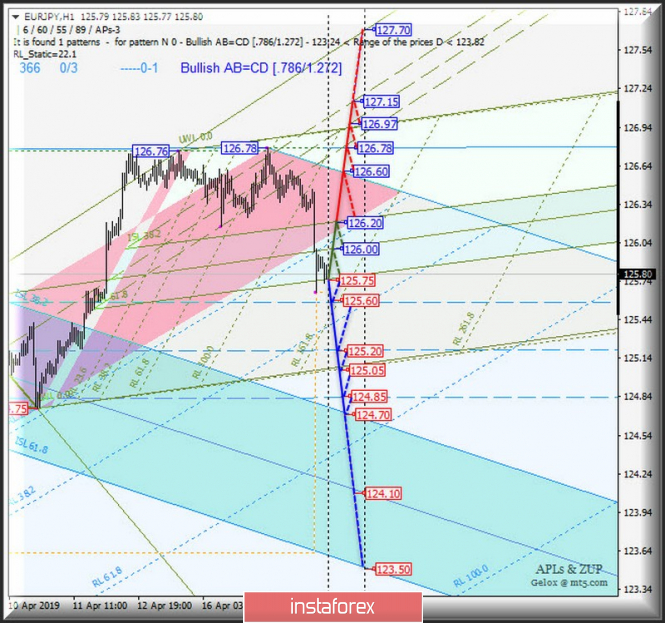The height and width of the screenshot is (623, 665).
Task: Click the 127.24 price axis value
Action: tap(637, 89)
